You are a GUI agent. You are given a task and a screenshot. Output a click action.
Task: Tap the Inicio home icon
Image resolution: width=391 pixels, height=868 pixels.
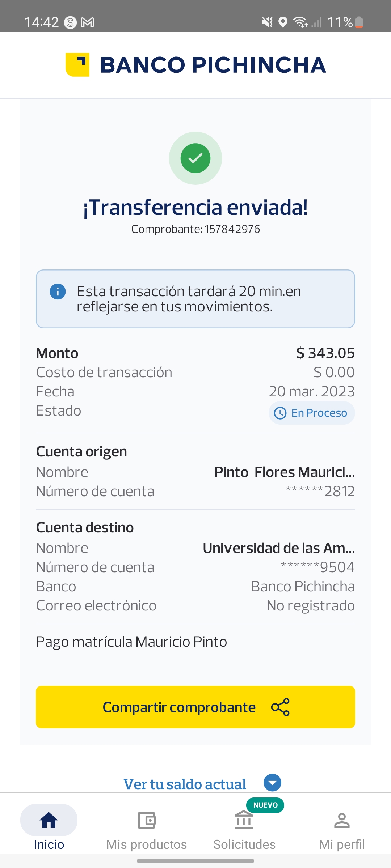(x=49, y=820)
